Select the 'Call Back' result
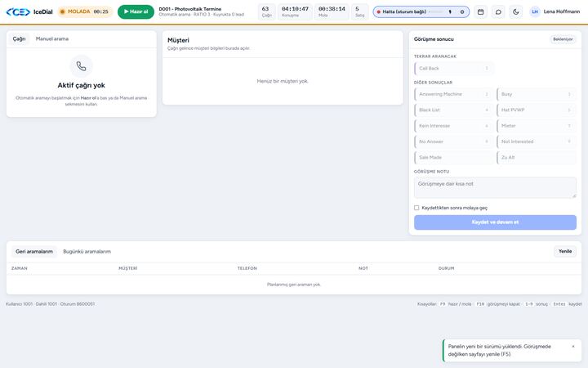The height and width of the screenshot is (368, 588). [x=454, y=69]
